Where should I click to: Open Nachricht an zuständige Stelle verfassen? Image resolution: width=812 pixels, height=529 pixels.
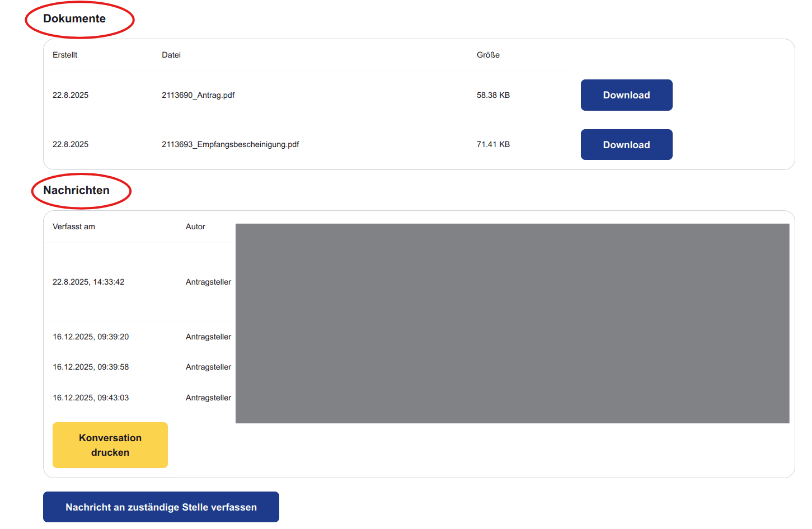[161, 507]
